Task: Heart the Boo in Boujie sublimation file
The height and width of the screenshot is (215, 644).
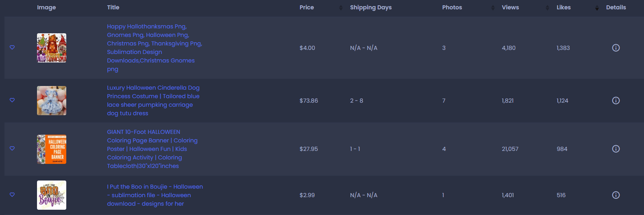Action: click(12, 195)
